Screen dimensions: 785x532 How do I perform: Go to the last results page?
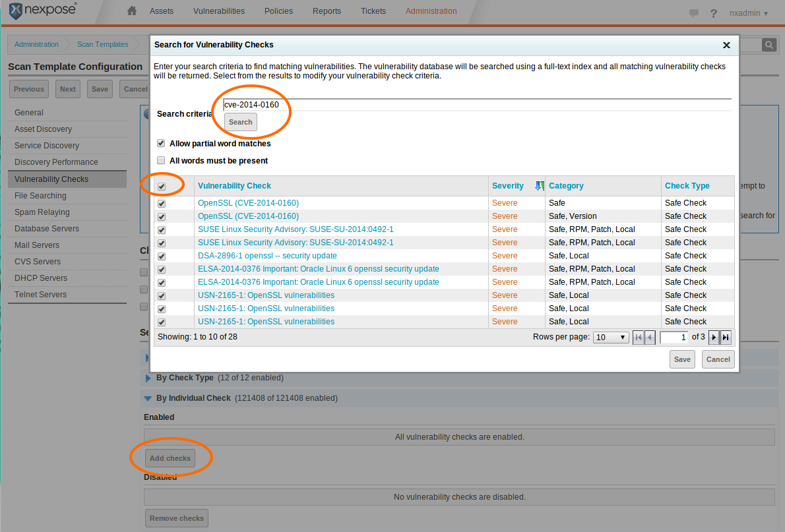[x=726, y=338]
